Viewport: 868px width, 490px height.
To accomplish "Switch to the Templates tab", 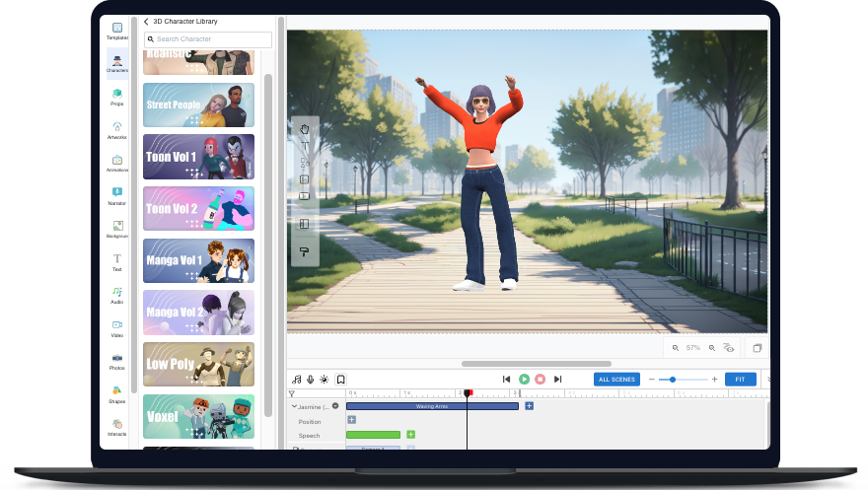I will (117, 31).
